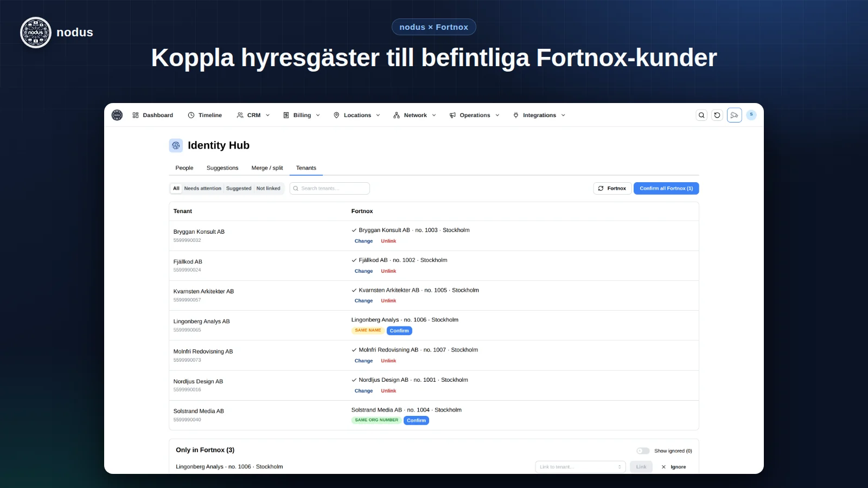Switch to the People tab

[x=184, y=168]
